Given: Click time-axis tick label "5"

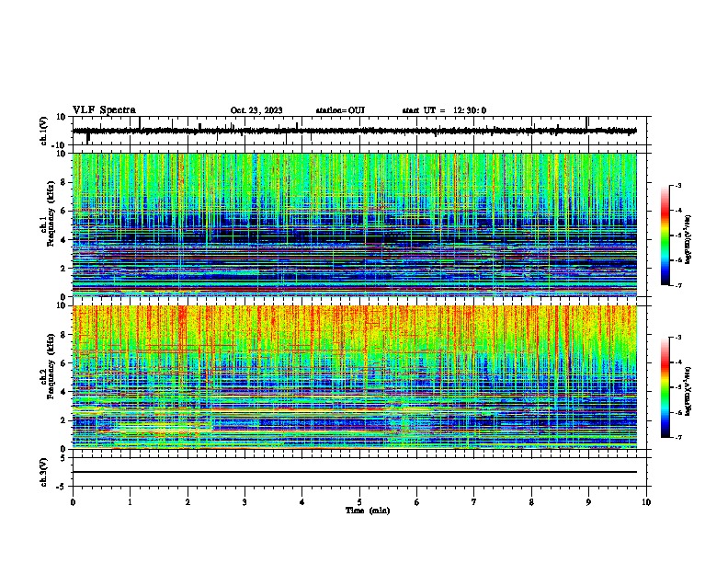Looking at the screenshot, I should coord(359,502).
